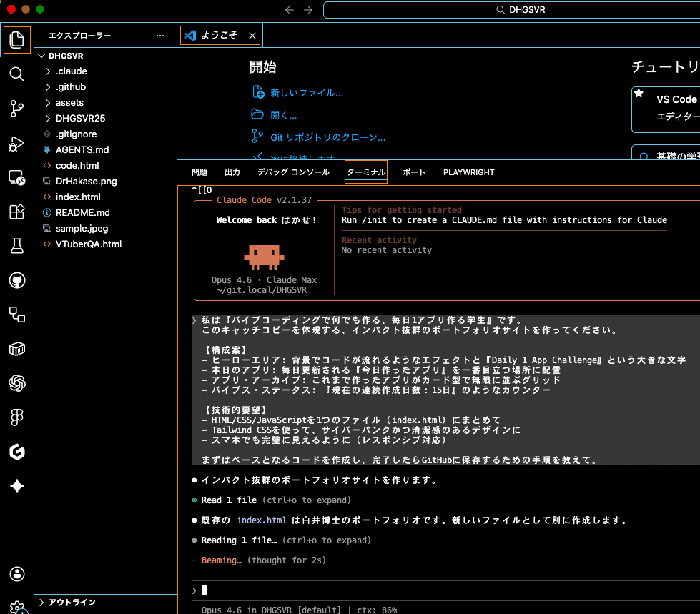Select the ようこそ editor tab

219,35
